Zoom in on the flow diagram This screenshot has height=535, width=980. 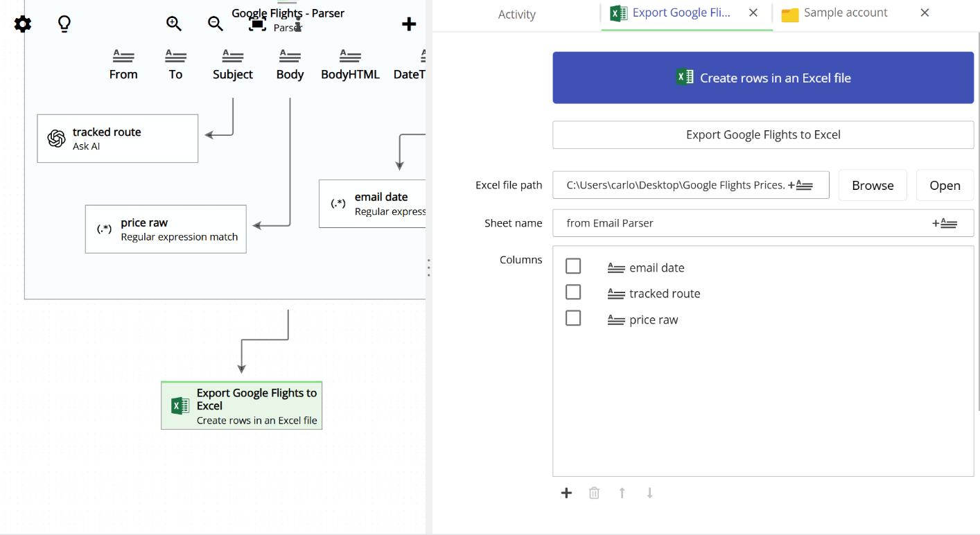173,23
